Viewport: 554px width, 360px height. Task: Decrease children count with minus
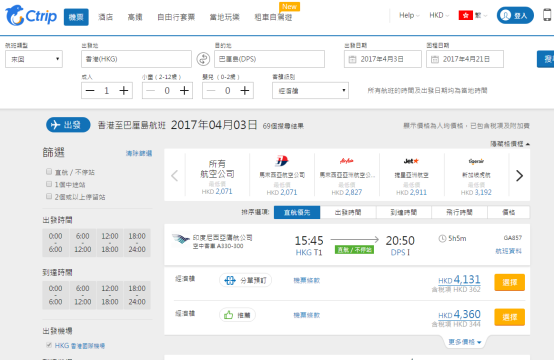coord(151,91)
